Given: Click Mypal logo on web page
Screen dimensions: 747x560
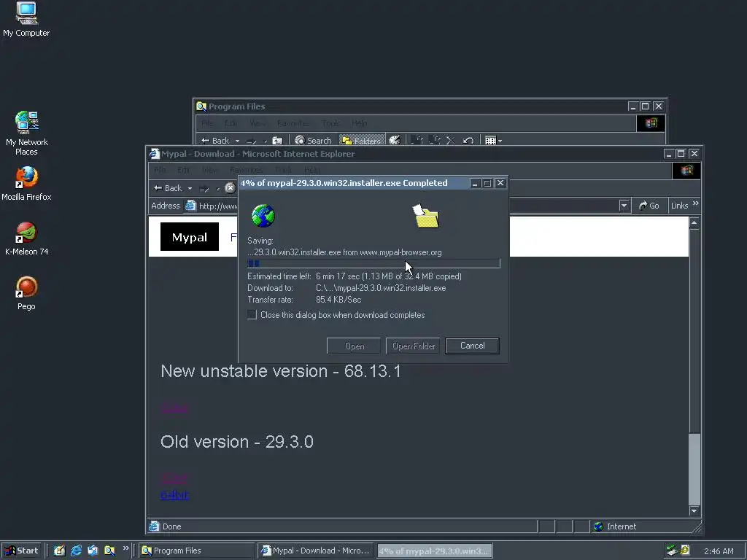Looking at the screenshot, I should (x=190, y=237).
